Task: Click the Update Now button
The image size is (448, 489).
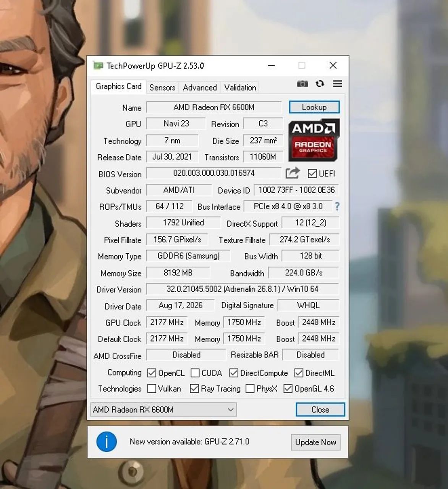Action: pos(315,442)
